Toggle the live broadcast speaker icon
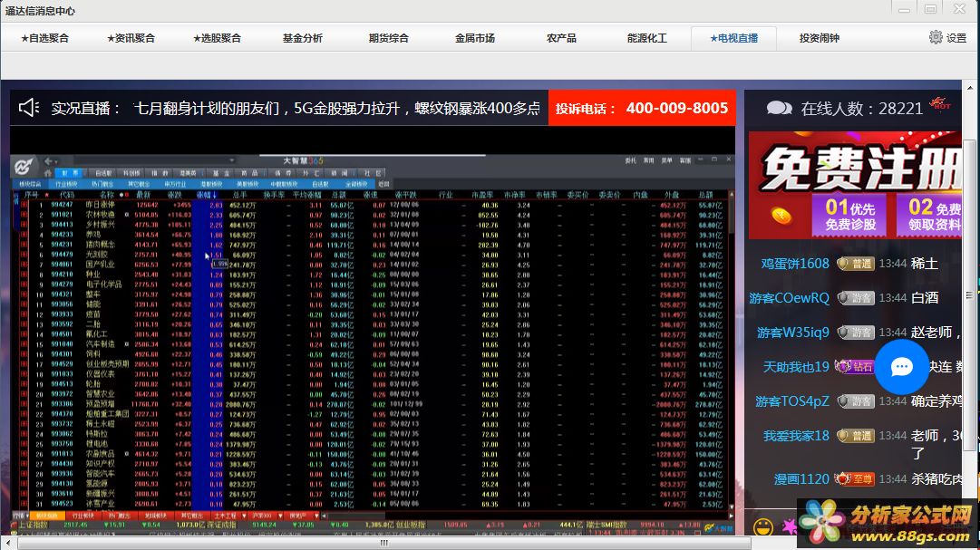 pyautogui.click(x=29, y=108)
